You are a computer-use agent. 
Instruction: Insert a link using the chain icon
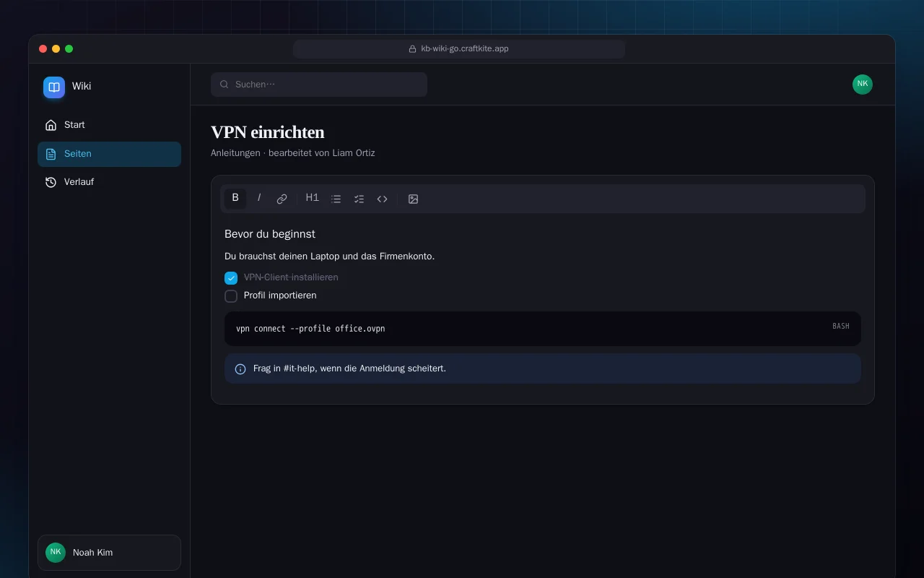(282, 199)
